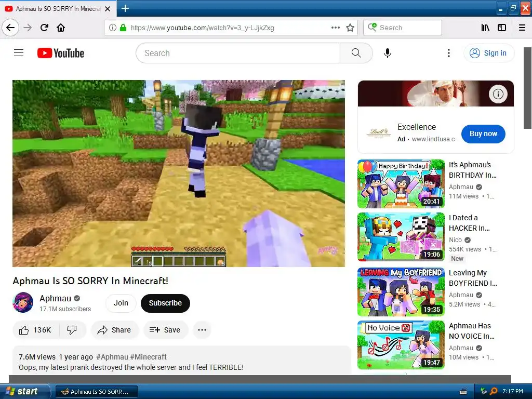This screenshot has width=532, height=399.
Task: Reload the page with the refresh icon
Action: click(45, 28)
